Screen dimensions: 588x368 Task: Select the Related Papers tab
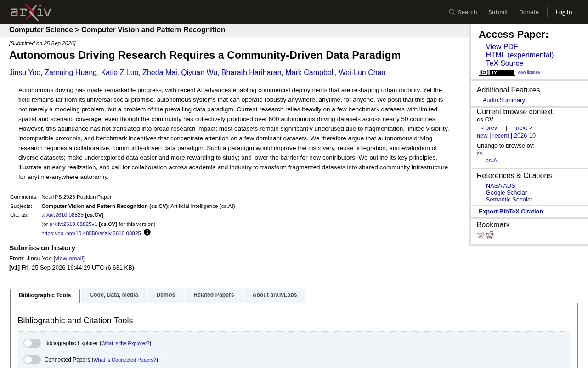214,295
